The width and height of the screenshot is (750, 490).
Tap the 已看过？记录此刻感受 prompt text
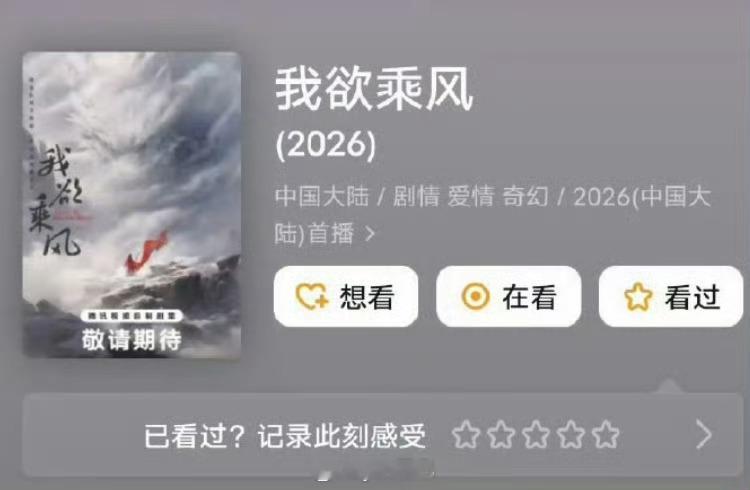pyautogui.click(x=285, y=435)
